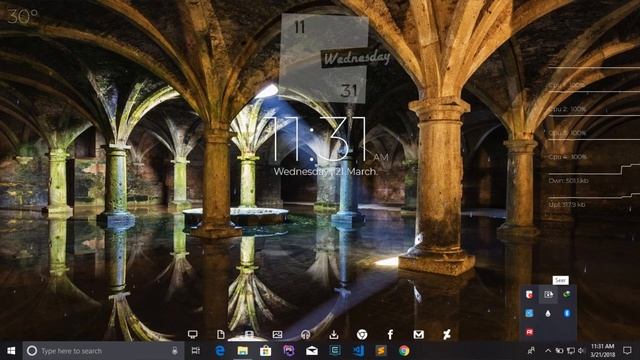Image resolution: width=640 pixels, height=360 pixels.
Task: Launch Microsoft Edge from the taskbar
Action: 220,351
